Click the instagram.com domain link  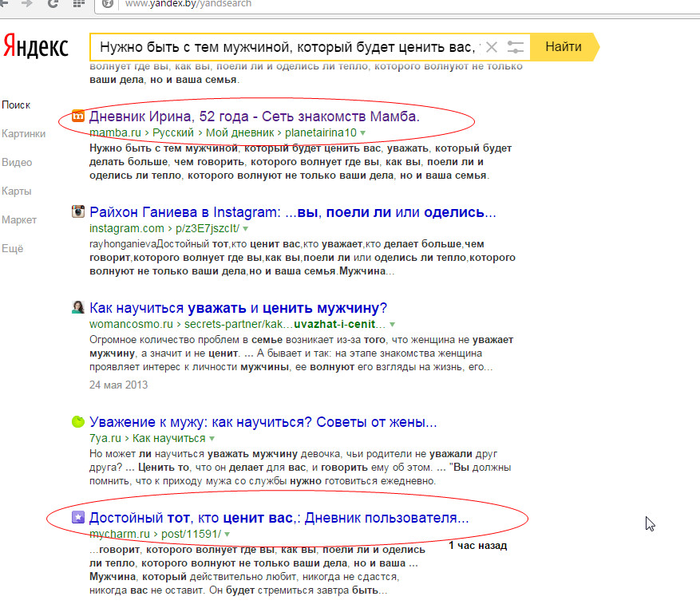127,228
